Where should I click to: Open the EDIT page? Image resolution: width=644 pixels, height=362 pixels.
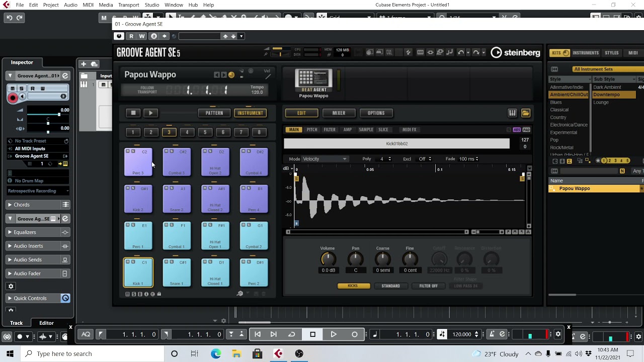tap(301, 113)
